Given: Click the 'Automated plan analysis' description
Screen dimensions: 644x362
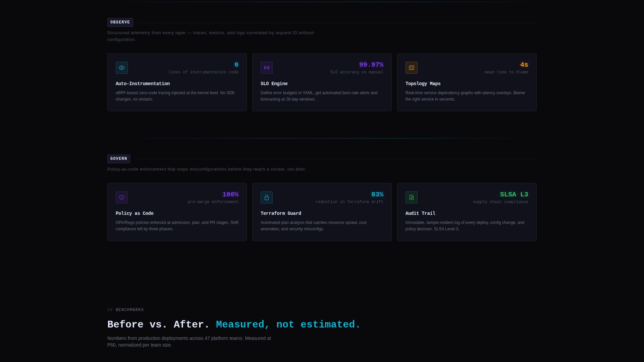Looking at the screenshot, I should pyautogui.click(x=322, y=226).
